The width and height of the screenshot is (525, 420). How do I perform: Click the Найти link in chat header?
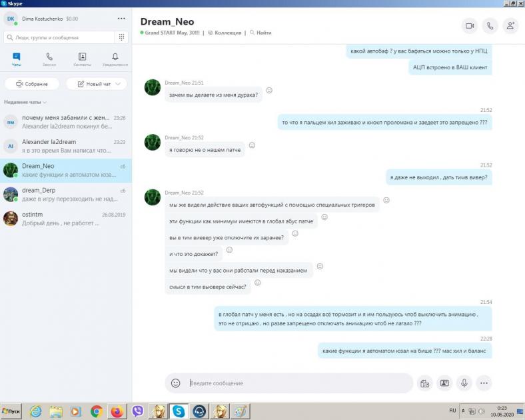[x=261, y=33]
